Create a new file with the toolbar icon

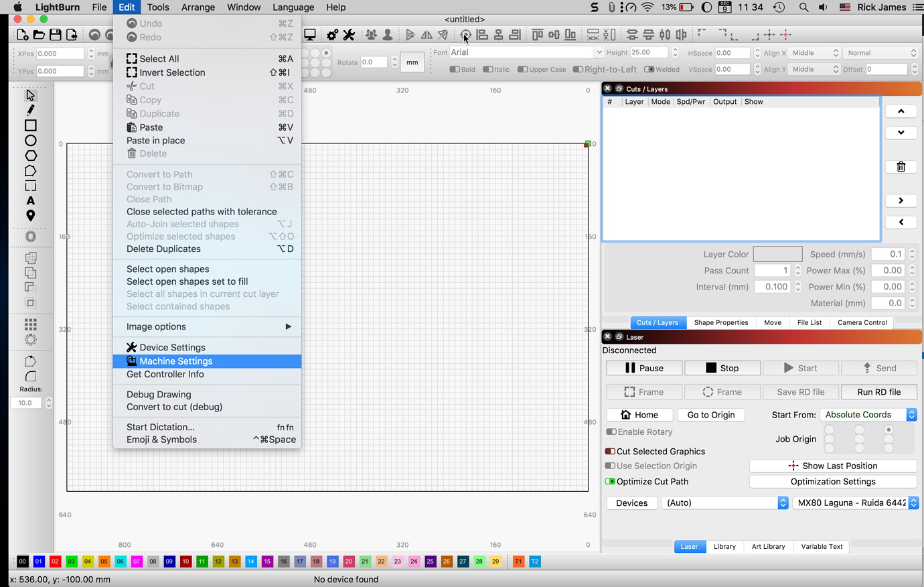(x=23, y=35)
